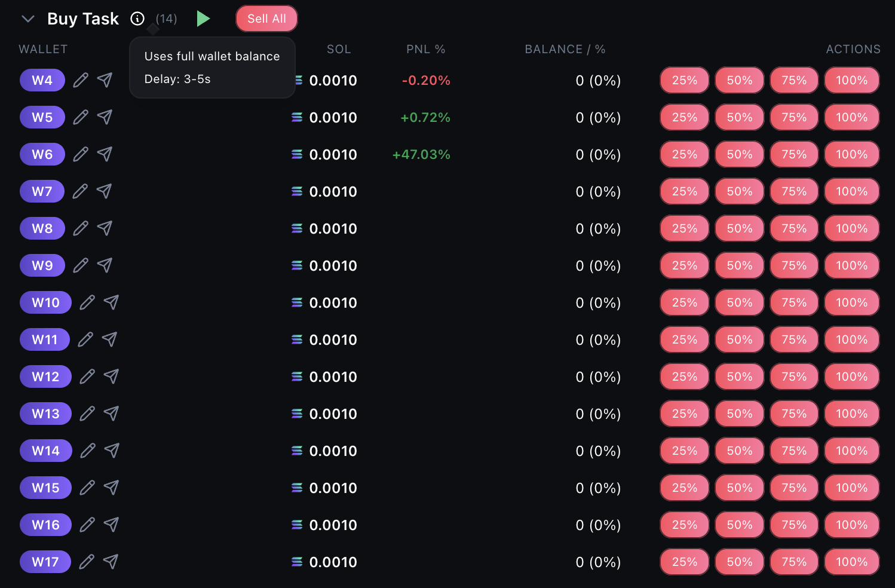Image resolution: width=895 pixels, height=588 pixels.
Task: Open the Buy Task info tooltip icon
Action: point(137,18)
